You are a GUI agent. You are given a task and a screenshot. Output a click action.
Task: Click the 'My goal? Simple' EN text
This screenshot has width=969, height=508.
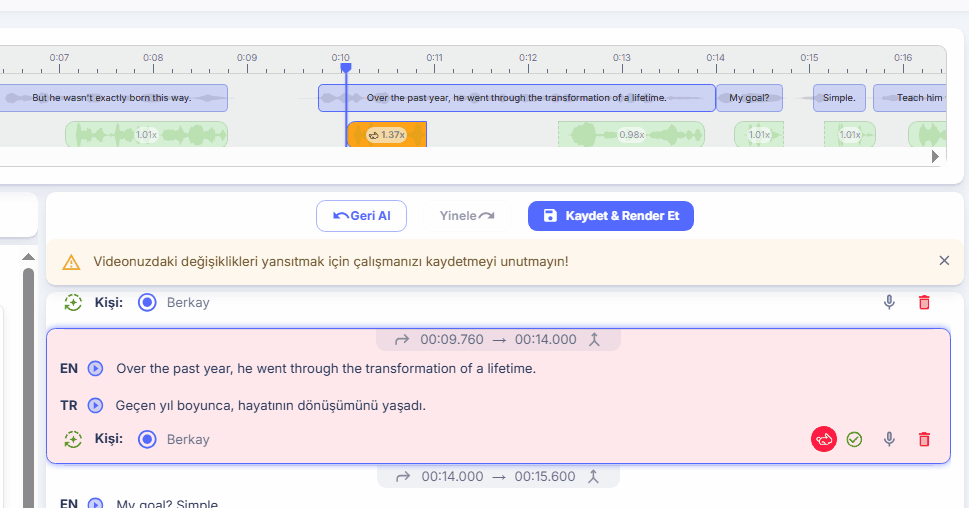[167, 504]
